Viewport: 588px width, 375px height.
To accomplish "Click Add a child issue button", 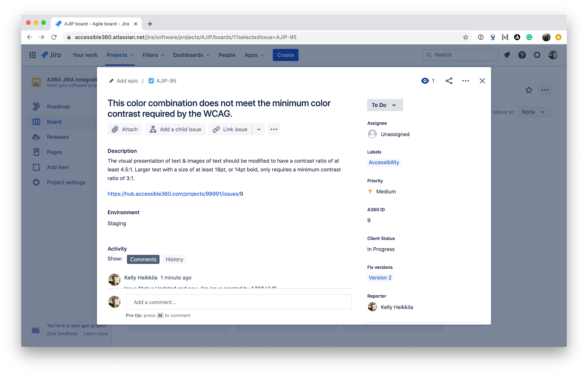I will pyautogui.click(x=175, y=129).
